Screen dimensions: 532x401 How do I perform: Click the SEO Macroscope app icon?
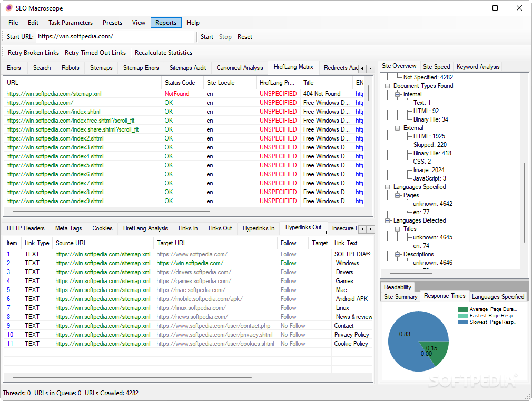tap(8, 8)
